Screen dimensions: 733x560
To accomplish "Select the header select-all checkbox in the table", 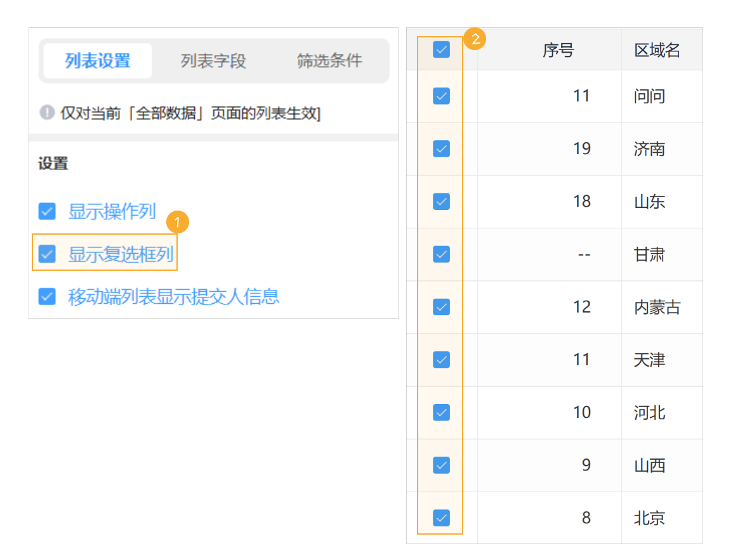I will pyautogui.click(x=441, y=48).
